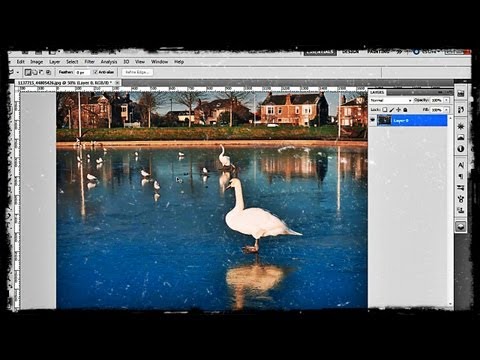This screenshot has width=480, height=360.
Task: Open the Edit menu
Action: [x=21, y=62]
